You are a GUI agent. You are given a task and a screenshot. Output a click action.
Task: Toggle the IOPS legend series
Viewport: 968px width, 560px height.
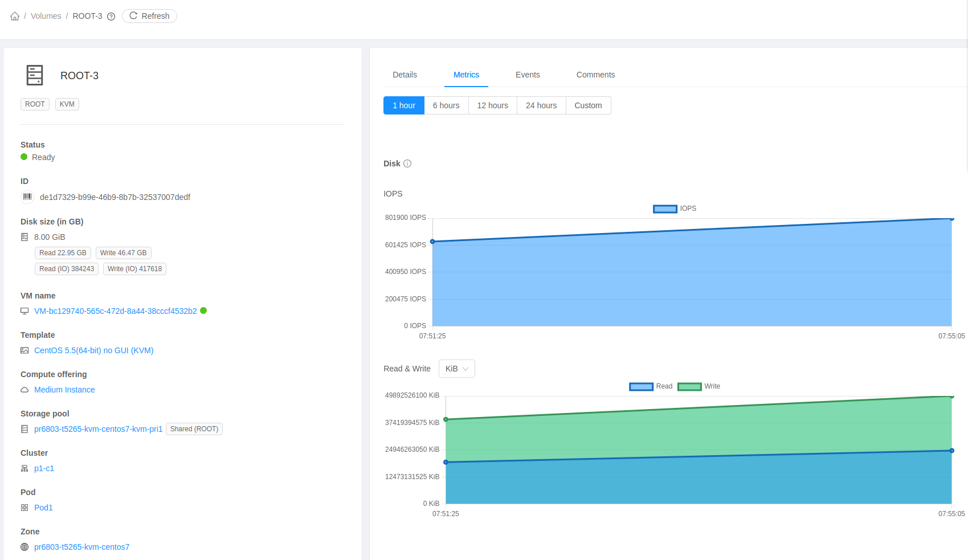click(x=675, y=209)
